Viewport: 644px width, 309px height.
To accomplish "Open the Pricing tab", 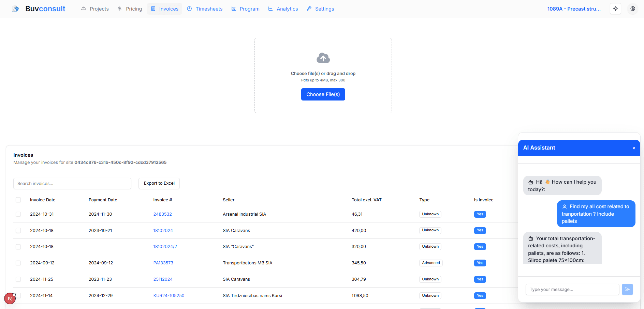I will [130, 9].
